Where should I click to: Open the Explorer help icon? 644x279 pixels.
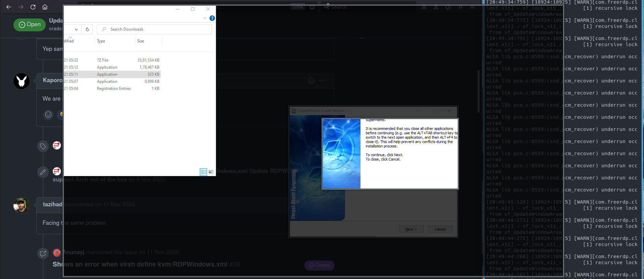point(212,18)
